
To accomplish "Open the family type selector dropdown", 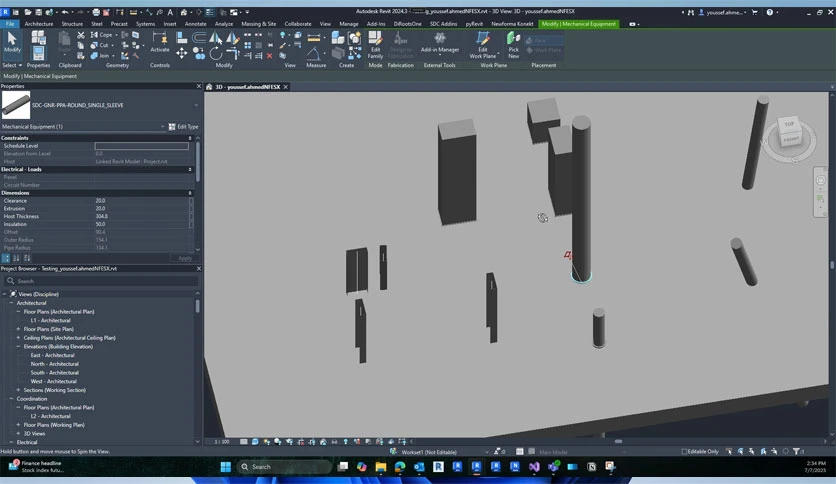I will (x=196, y=105).
